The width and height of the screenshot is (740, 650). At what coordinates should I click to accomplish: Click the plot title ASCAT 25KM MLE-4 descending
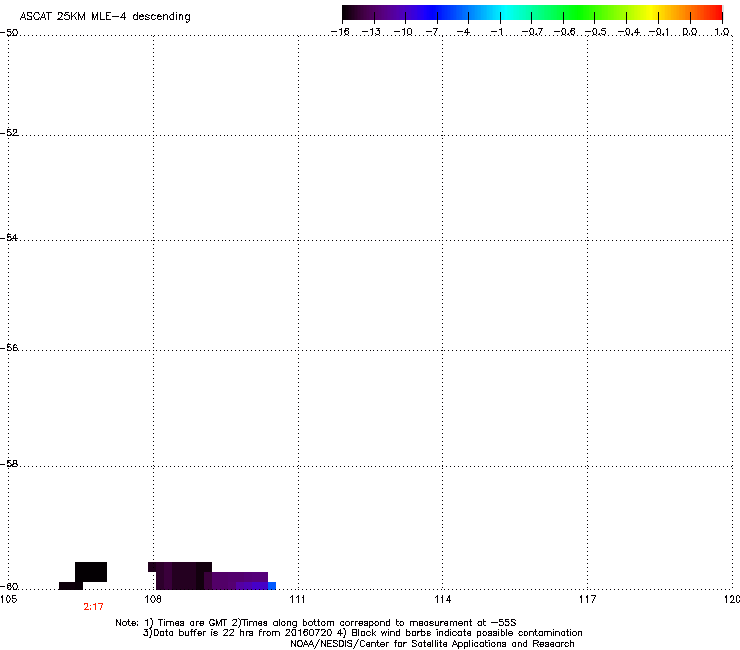[105, 17]
